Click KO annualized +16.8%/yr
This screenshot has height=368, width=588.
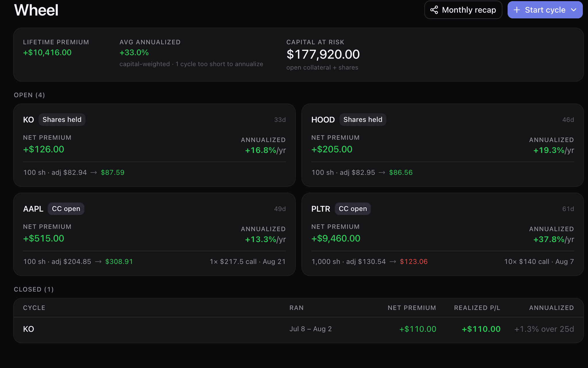point(265,150)
